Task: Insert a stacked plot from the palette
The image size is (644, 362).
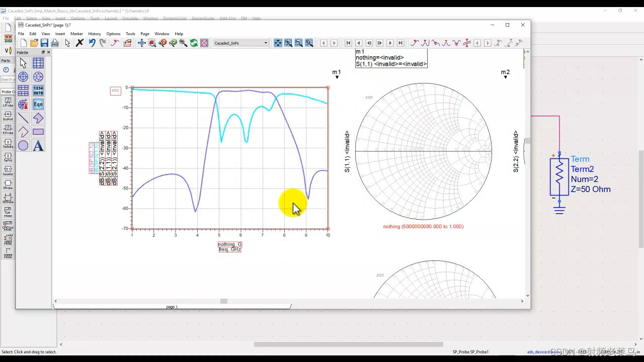Action: click(23, 90)
